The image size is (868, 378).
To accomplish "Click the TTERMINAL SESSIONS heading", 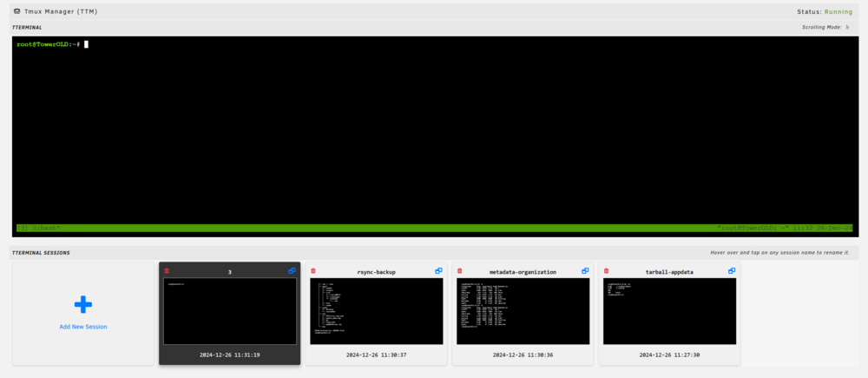I will 41,253.
